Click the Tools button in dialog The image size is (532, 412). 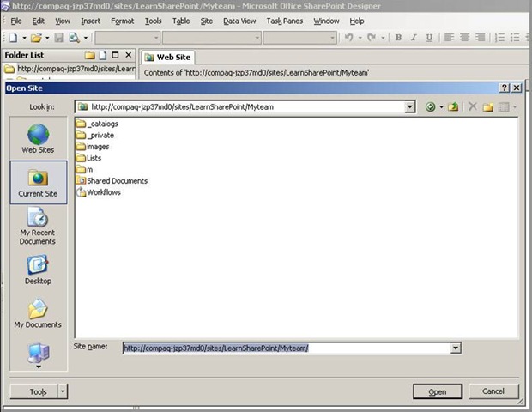(34, 391)
